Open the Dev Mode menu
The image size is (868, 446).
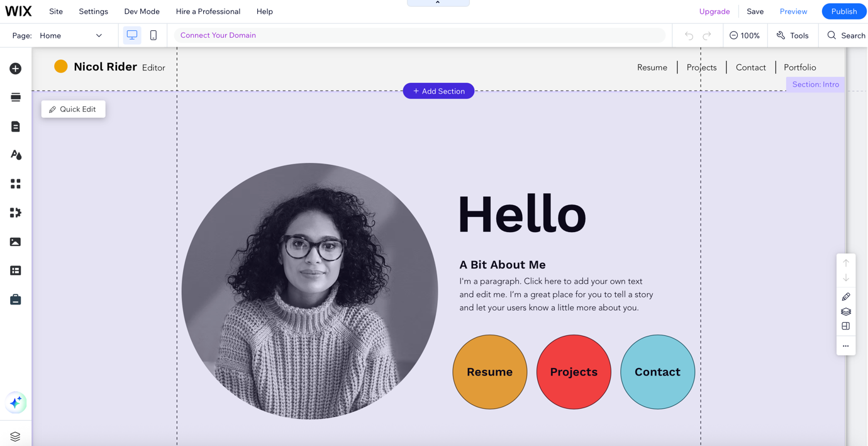pos(142,11)
